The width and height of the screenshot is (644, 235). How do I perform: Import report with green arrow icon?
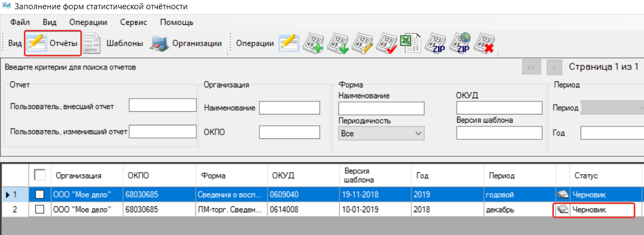tap(339, 43)
